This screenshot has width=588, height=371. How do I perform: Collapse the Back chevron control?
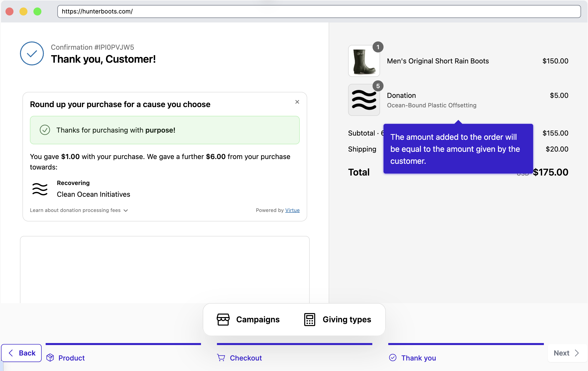11,353
